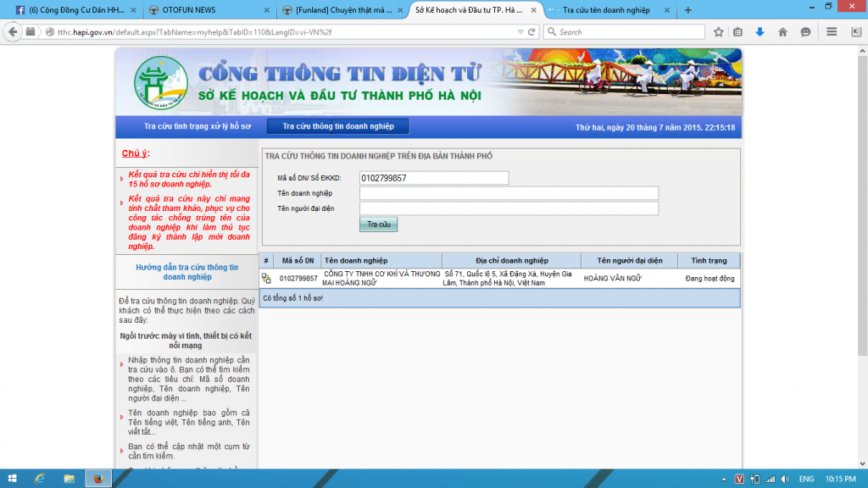The height and width of the screenshot is (488, 868).
Task: Click the Firefox taskbar icon
Action: tap(98, 479)
